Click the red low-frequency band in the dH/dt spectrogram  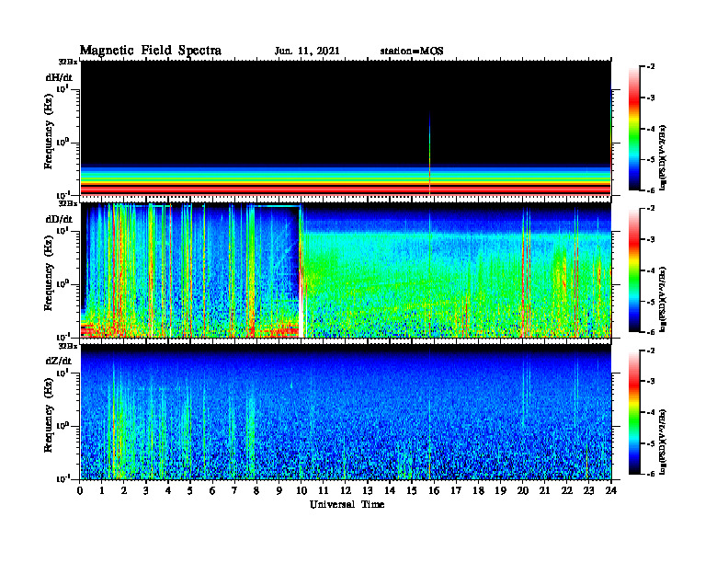346,190
